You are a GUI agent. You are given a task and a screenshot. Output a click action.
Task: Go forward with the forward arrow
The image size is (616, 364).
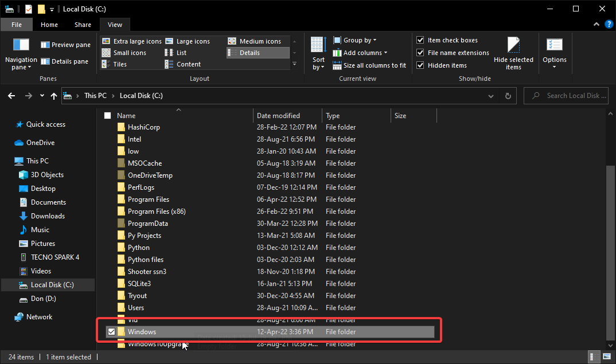(28, 96)
